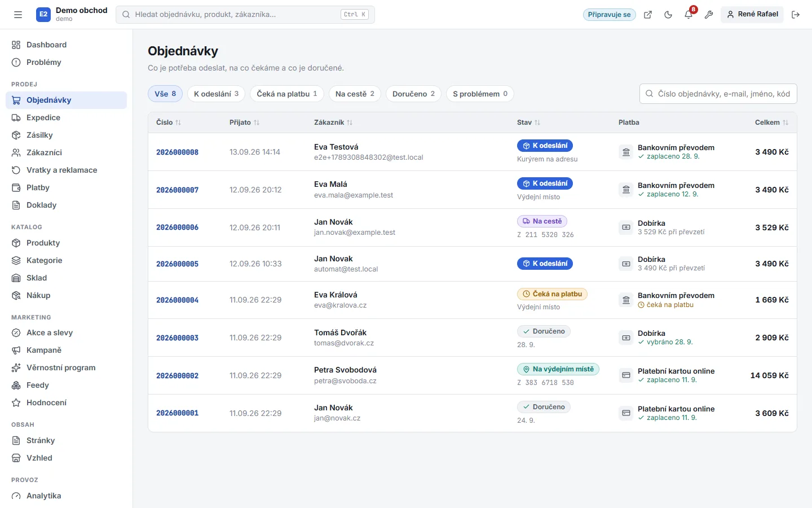Sort the table by Číslo column

(x=169, y=122)
